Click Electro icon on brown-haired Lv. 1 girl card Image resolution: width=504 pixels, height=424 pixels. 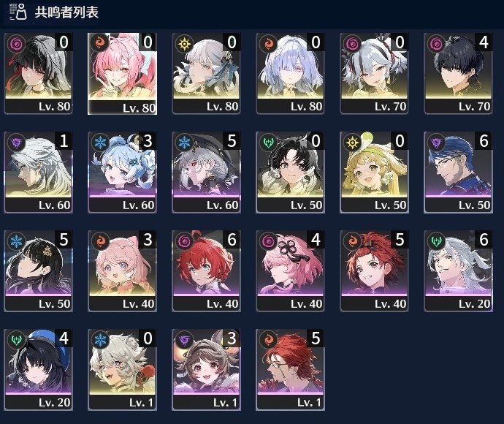(185, 340)
